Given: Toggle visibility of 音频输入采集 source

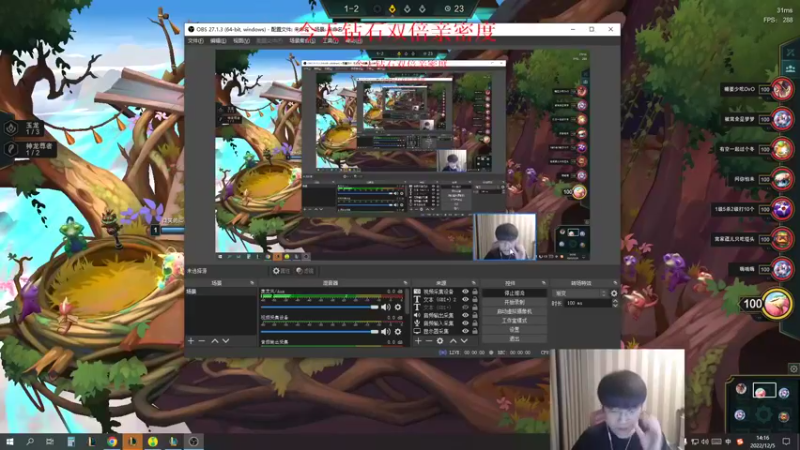Looking at the screenshot, I should click(x=465, y=323).
